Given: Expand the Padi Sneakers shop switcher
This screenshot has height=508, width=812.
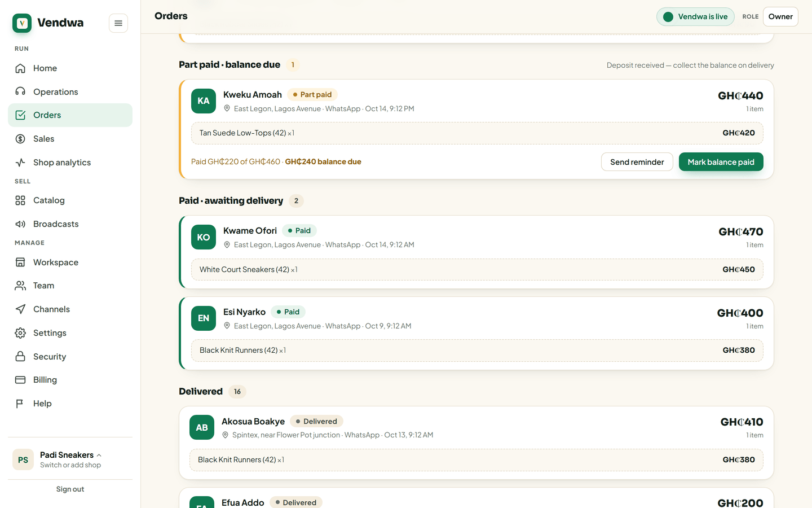Looking at the screenshot, I should tap(70, 459).
